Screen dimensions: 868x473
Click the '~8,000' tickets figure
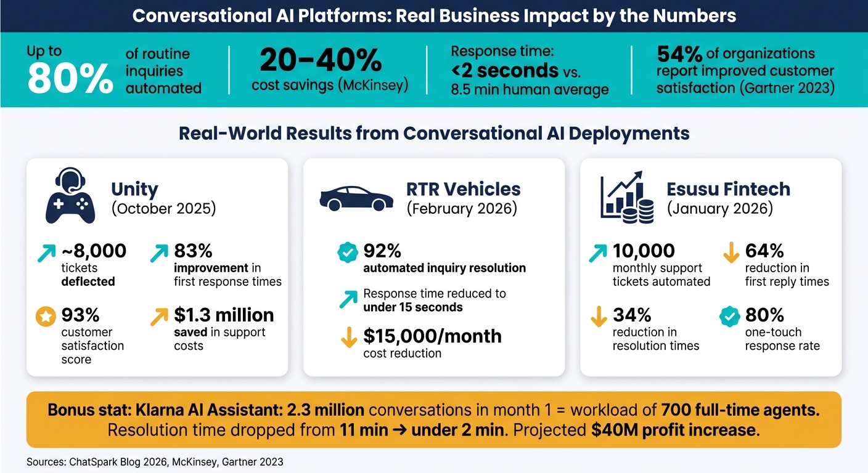coord(94,251)
